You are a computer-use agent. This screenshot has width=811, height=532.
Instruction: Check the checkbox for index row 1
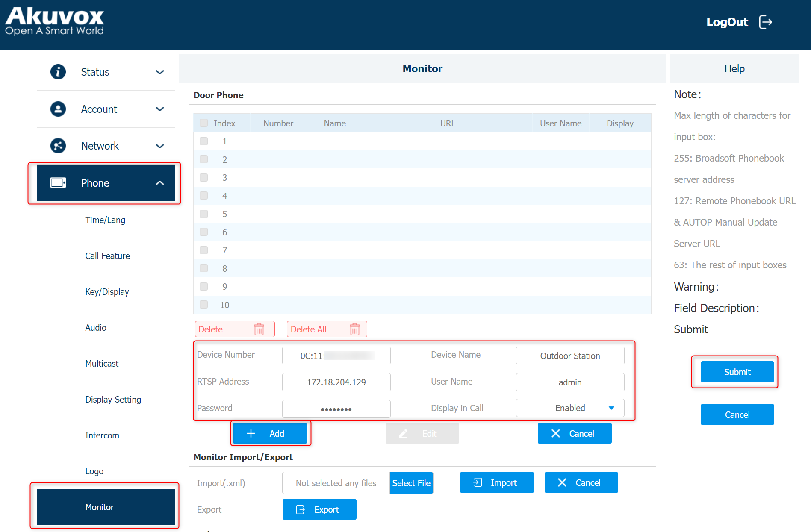point(204,141)
